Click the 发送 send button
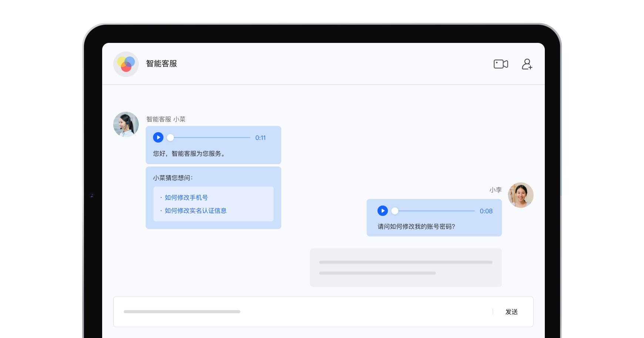644x338 pixels. click(x=511, y=312)
